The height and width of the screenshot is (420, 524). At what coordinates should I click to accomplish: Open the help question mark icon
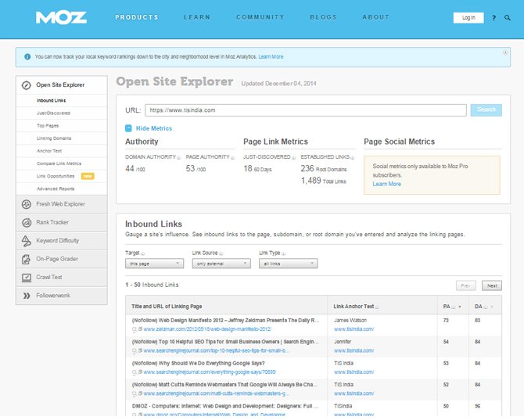(x=494, y=18)
